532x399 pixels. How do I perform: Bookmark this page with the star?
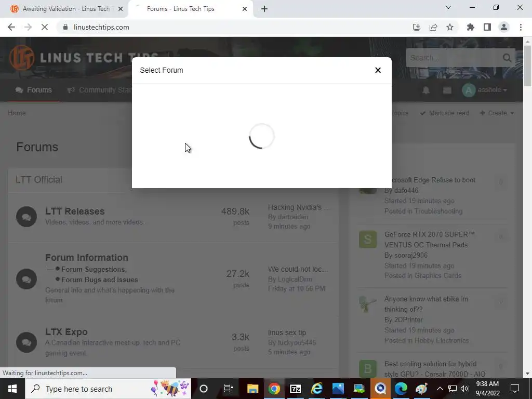pyautogui.click(x=450, y=27)
